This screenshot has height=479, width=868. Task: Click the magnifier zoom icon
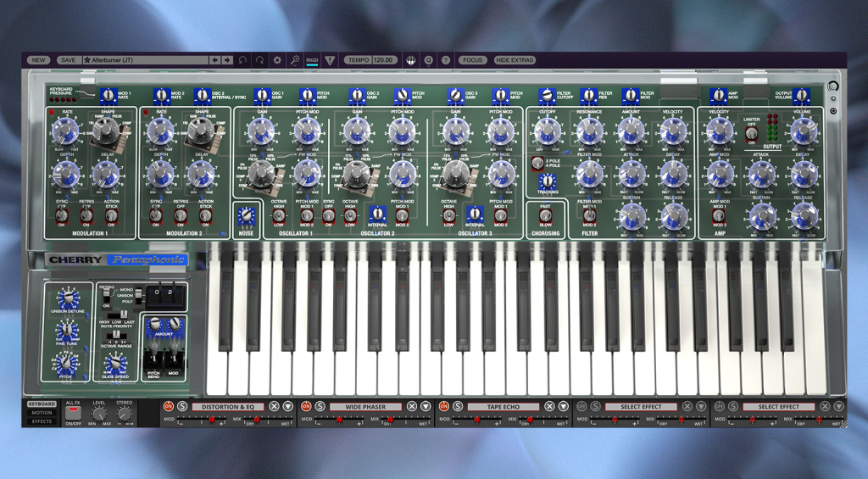point(295,60)
